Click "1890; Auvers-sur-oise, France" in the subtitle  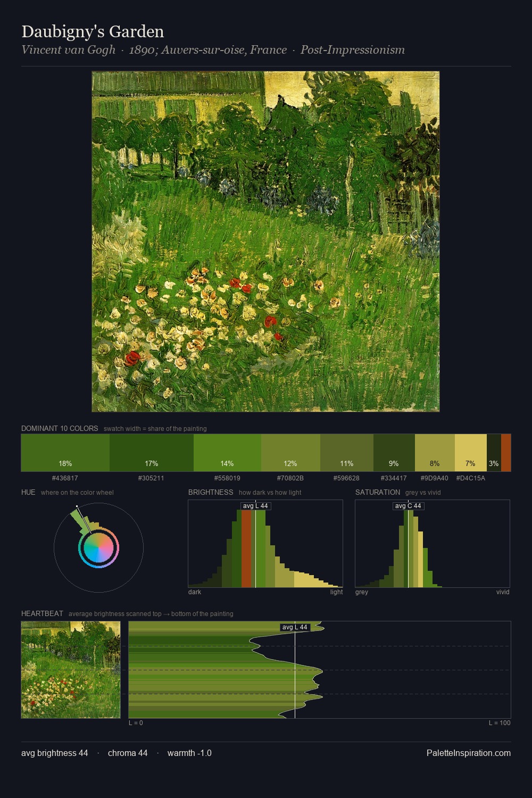click(208, 50)
